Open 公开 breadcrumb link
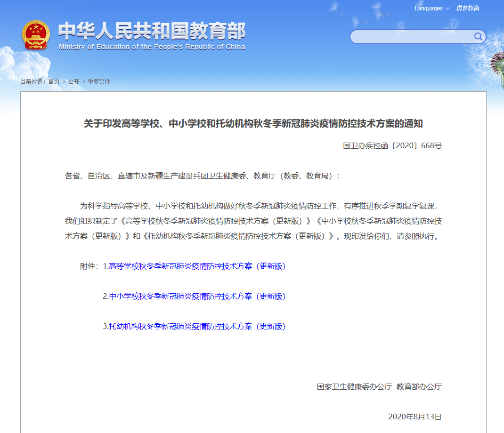Viewport: 504px width, 433px height. coord(73,81)
